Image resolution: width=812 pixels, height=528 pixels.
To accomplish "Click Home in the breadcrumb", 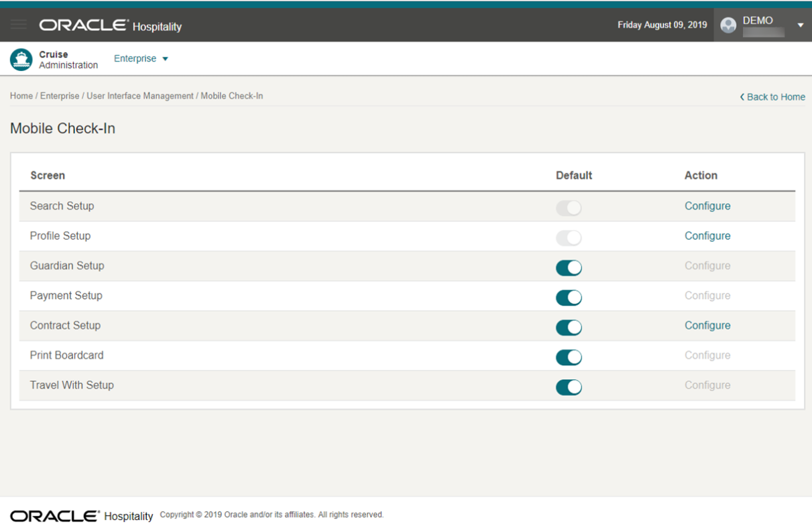I will [x=21, y=96].
